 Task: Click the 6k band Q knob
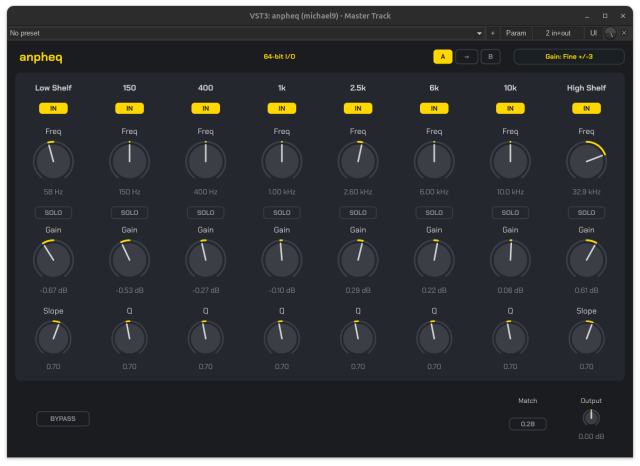click(434, 338)
